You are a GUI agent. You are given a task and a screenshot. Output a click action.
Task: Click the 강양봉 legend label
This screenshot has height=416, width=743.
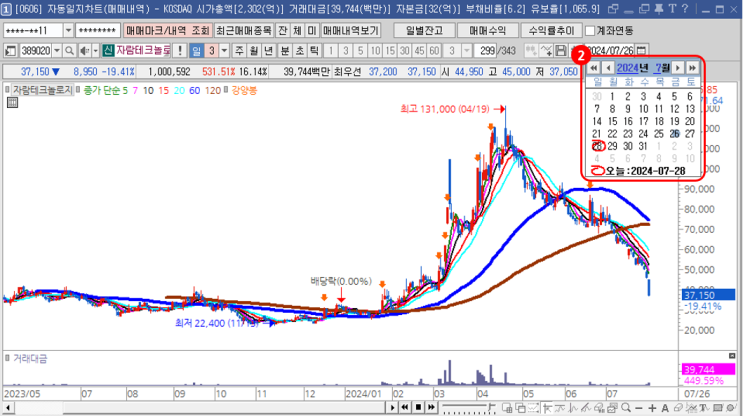[x=244, y=90]
